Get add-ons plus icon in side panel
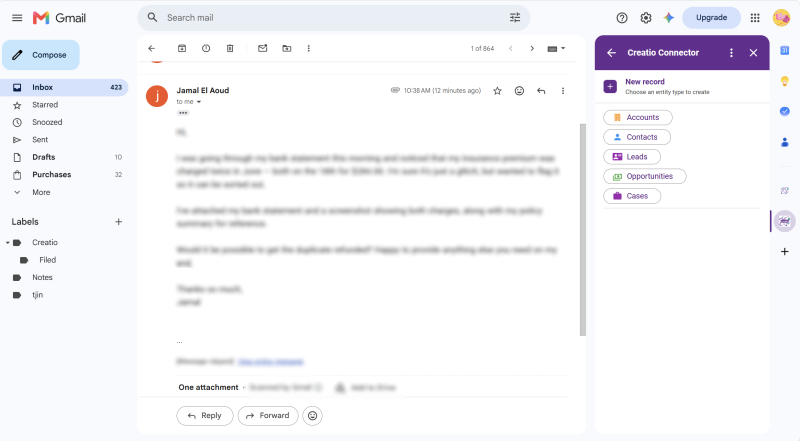This screenshot has height=441, width=800. point(785,252)
